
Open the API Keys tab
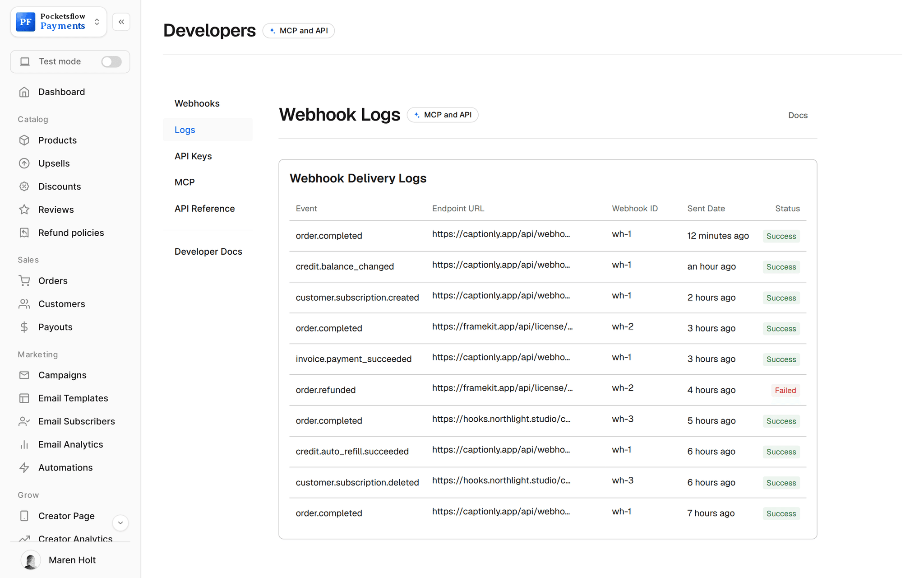208,156
